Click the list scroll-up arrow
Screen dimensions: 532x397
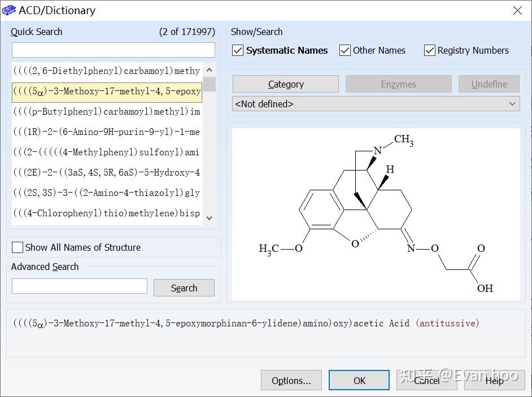point(209,70)
